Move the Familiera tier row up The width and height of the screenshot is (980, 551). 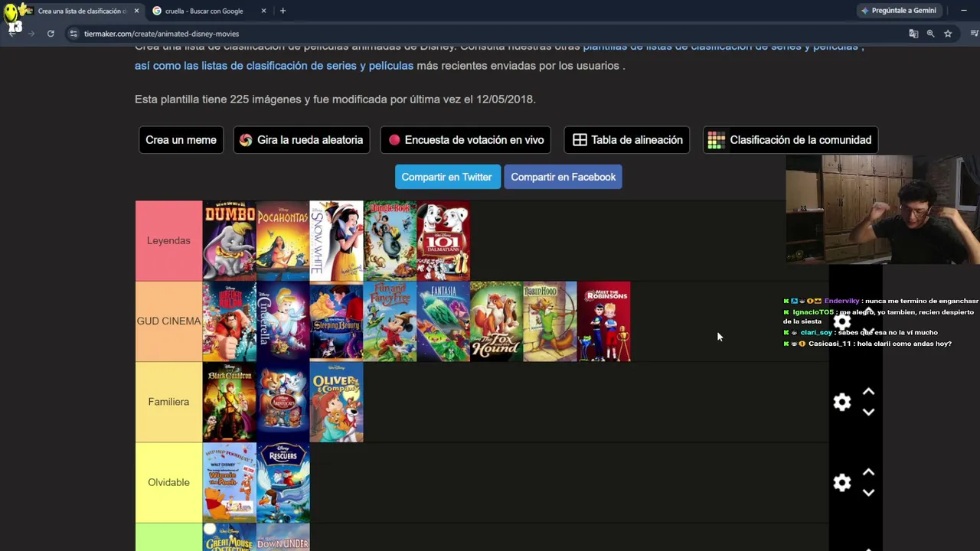tap(868, 392)
